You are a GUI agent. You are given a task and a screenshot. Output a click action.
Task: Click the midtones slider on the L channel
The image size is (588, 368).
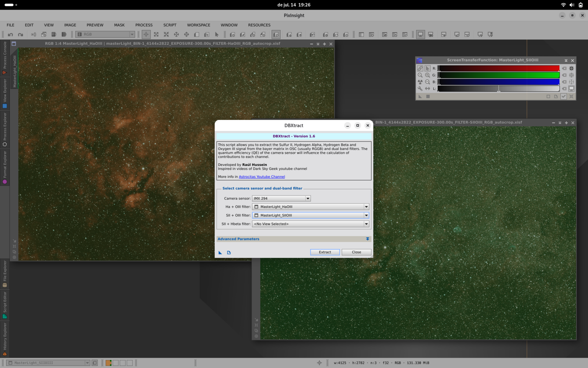click(x=498, y=89)
